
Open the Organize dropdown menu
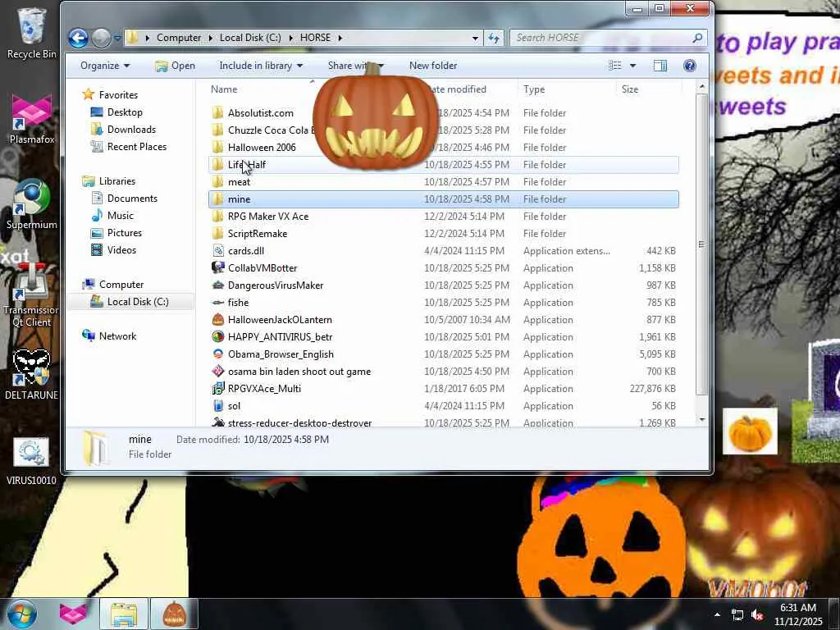coord(105,66)
